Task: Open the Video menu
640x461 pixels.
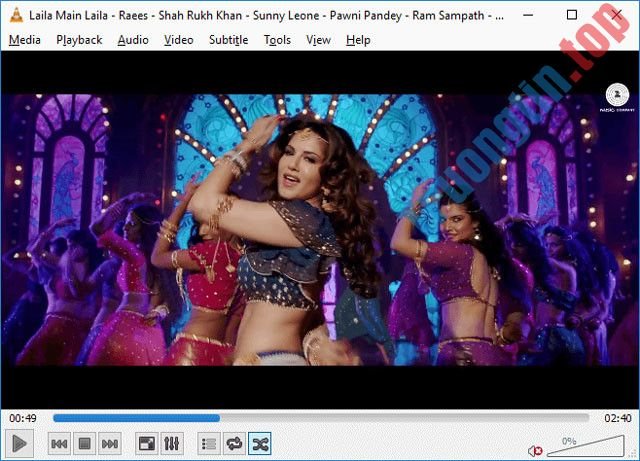Action: pyautogui.click(x=179, y=40)
